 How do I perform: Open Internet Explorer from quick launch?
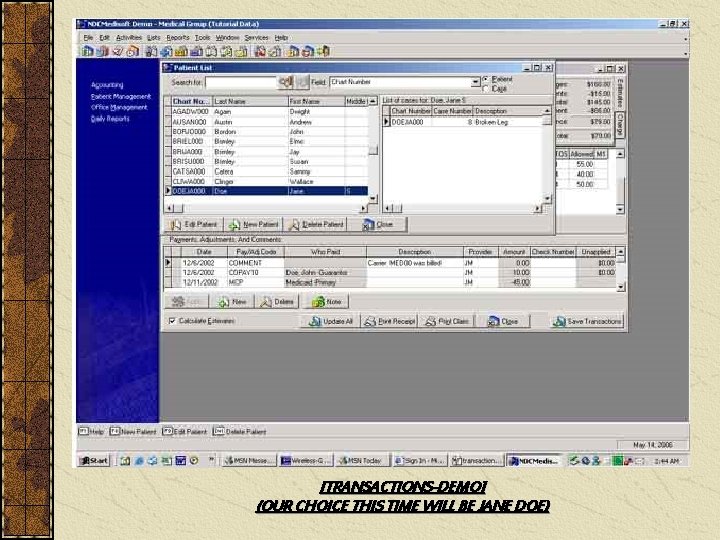[139, 461]
